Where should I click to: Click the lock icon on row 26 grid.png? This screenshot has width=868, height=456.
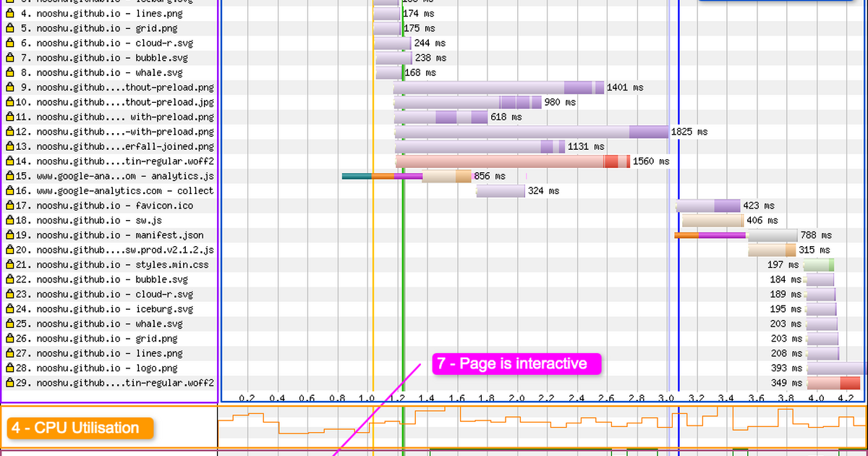click(10, 339)
